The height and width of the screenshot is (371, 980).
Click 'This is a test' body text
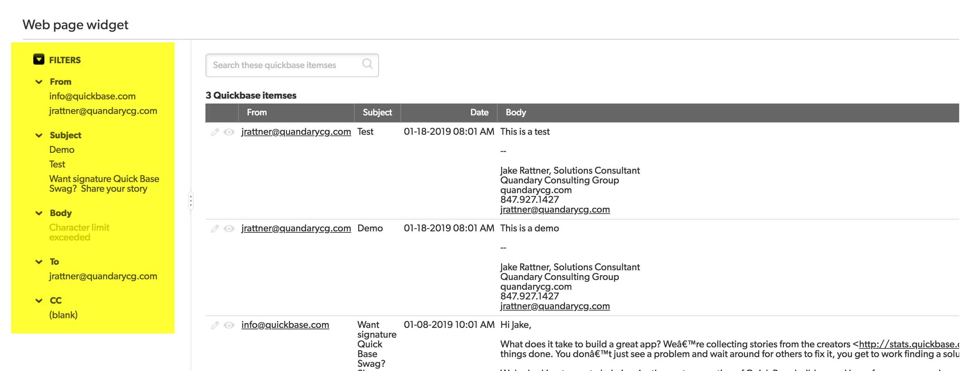pos(525,132)
